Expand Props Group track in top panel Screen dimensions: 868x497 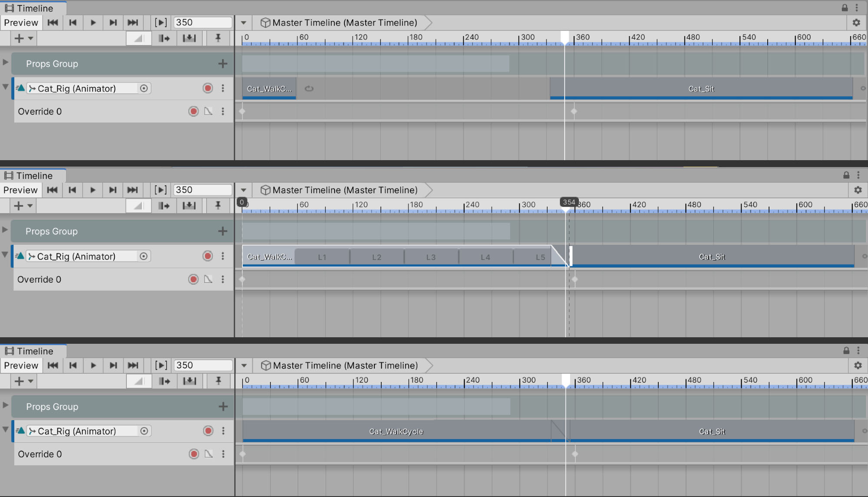5,63
